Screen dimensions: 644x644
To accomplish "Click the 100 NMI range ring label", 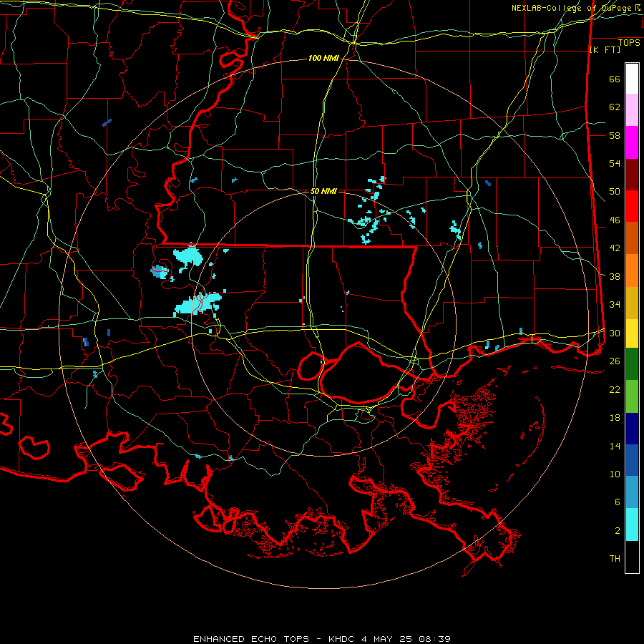I will 323,59.
